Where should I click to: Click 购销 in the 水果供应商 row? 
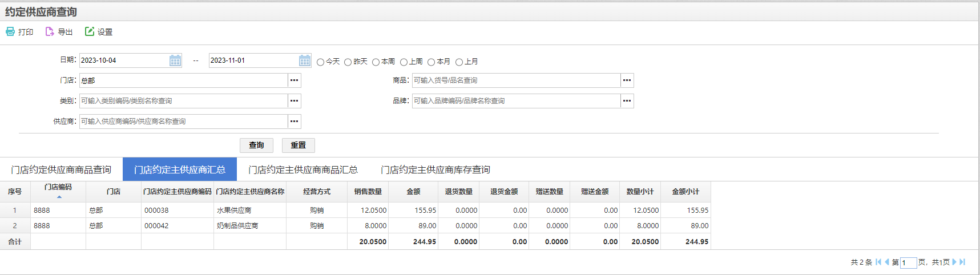[x=317, y=211]
